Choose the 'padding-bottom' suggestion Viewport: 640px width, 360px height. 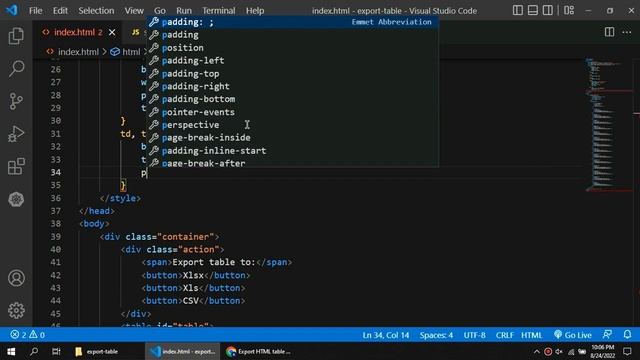pyautogui.click(x=292, y=99)
